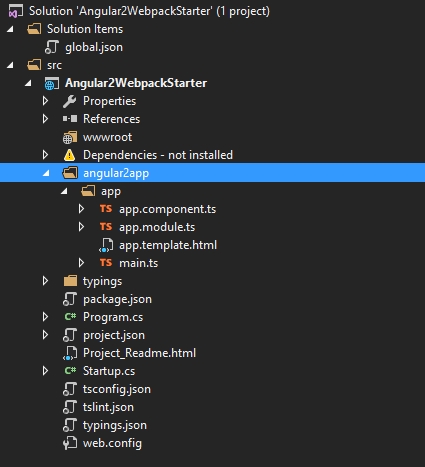Select global.json under Solution Items

pos(94,47)
